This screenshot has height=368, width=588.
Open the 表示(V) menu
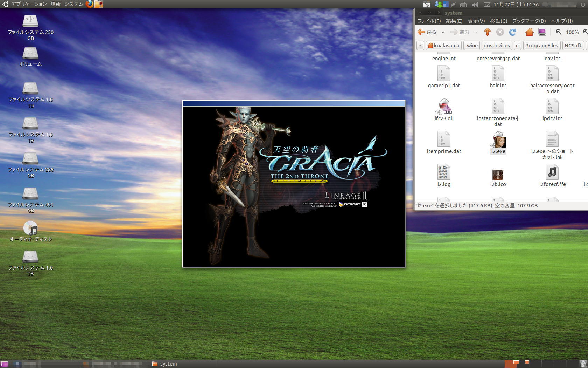coord(476,21)
